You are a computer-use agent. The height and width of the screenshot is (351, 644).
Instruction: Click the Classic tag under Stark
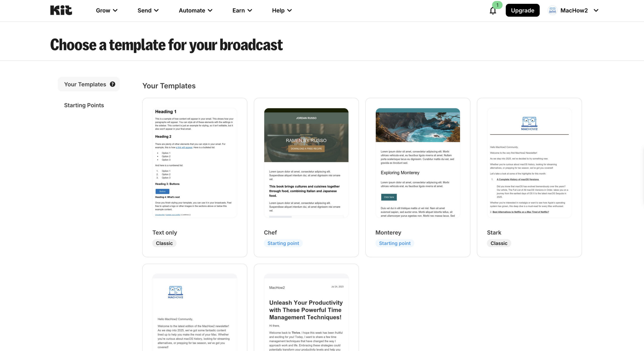coord(499,243)
